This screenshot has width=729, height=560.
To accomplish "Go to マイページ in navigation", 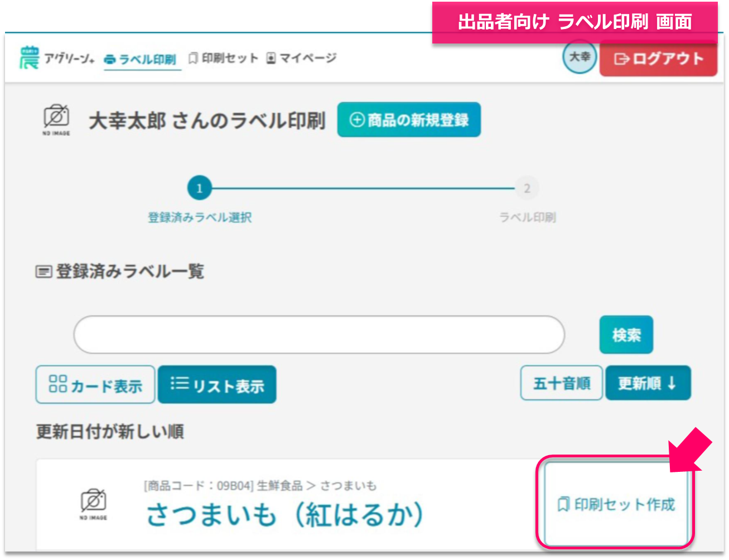I will pos(301,58).
